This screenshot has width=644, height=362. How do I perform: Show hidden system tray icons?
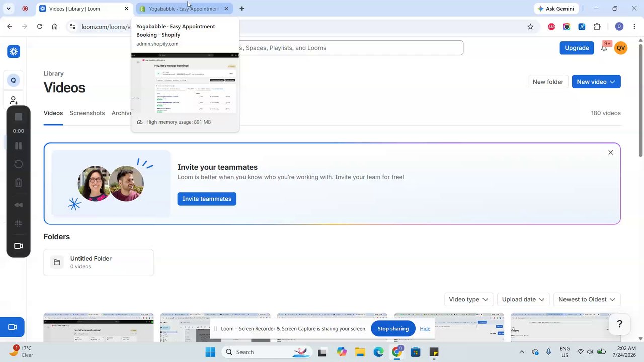point(522,352)
